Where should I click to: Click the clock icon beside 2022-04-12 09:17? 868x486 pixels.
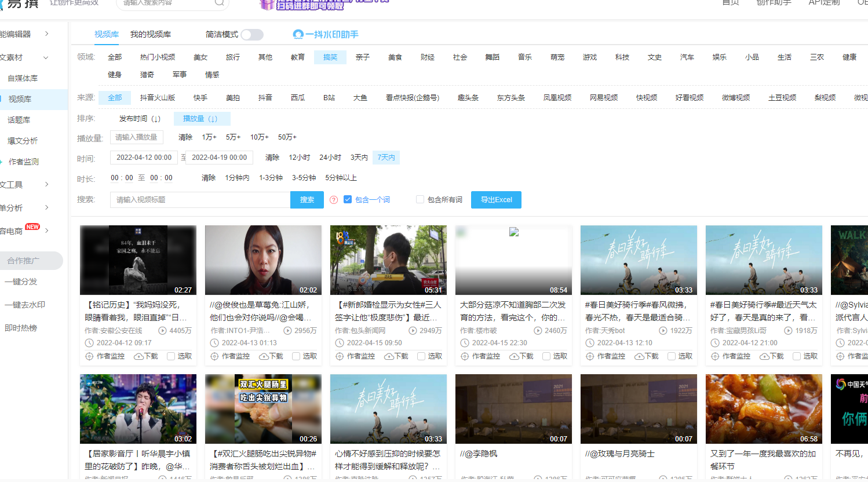[90, 342]
